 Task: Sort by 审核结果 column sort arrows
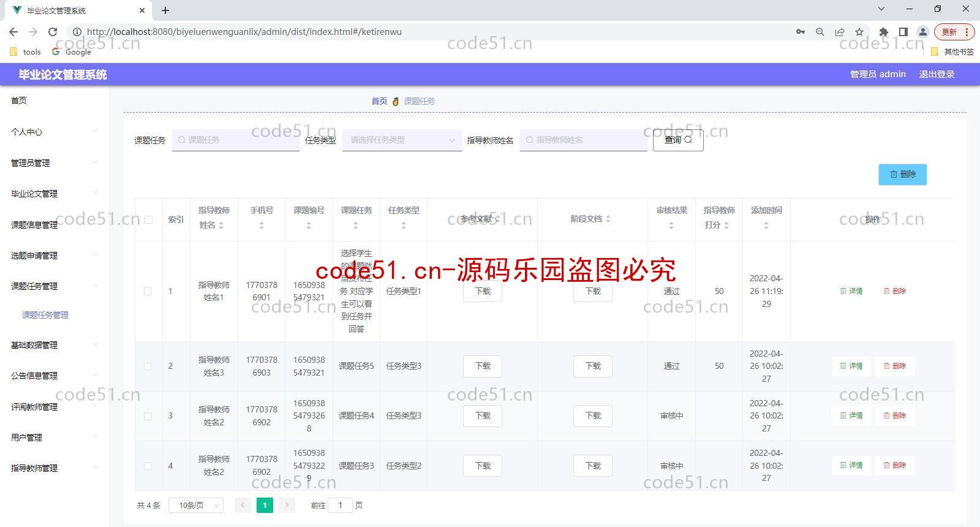tap(671, 226)
